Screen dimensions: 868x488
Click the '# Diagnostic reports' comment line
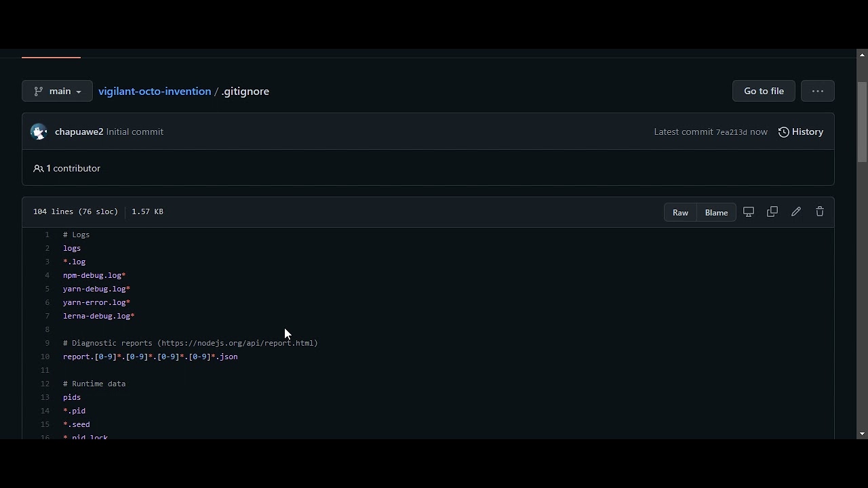(x=191, y=343)
